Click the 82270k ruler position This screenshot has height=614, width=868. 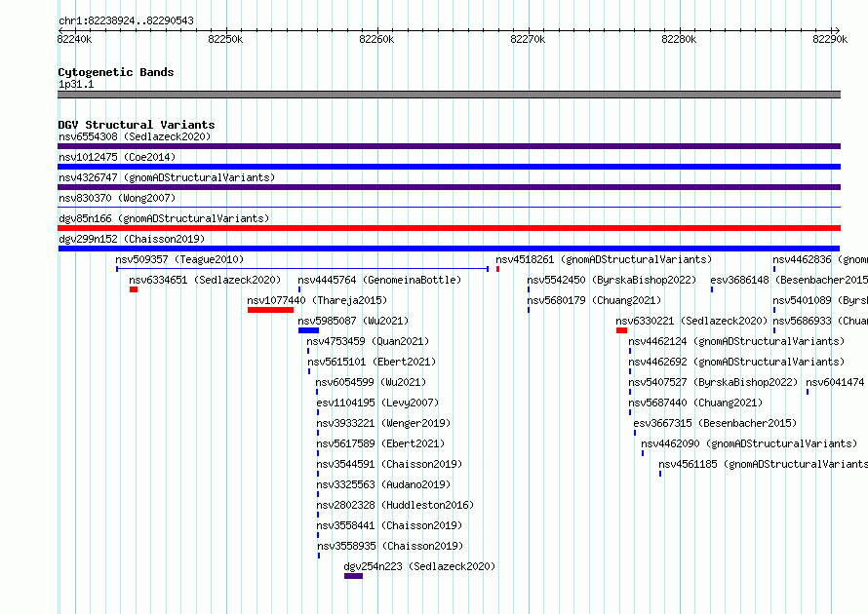click(x=528, y=39)
